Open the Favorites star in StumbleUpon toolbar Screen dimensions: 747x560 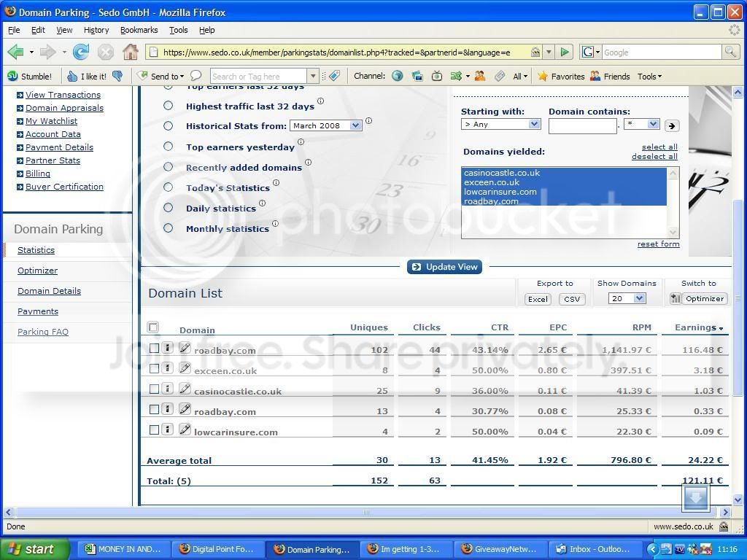tap(561, 76)
